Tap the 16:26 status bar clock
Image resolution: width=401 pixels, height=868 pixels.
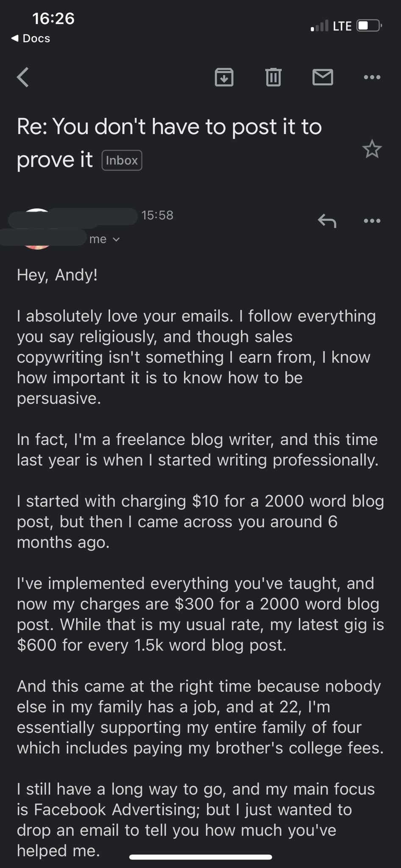53,18
